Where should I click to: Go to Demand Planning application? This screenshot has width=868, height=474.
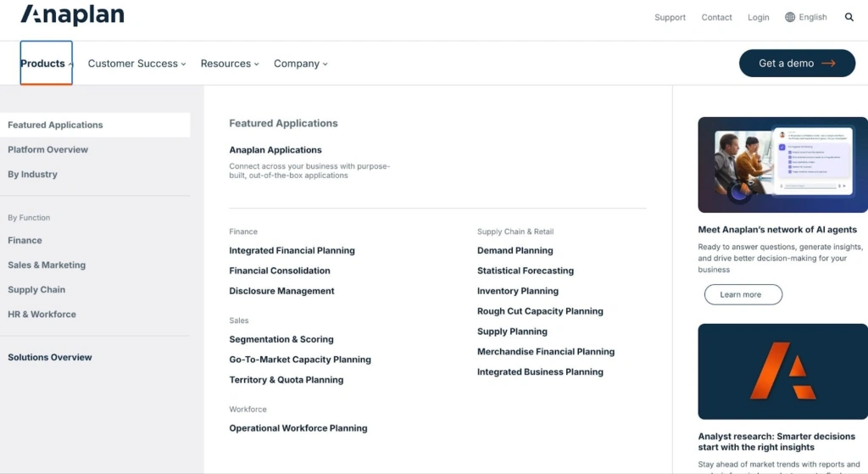click(515, 250)
